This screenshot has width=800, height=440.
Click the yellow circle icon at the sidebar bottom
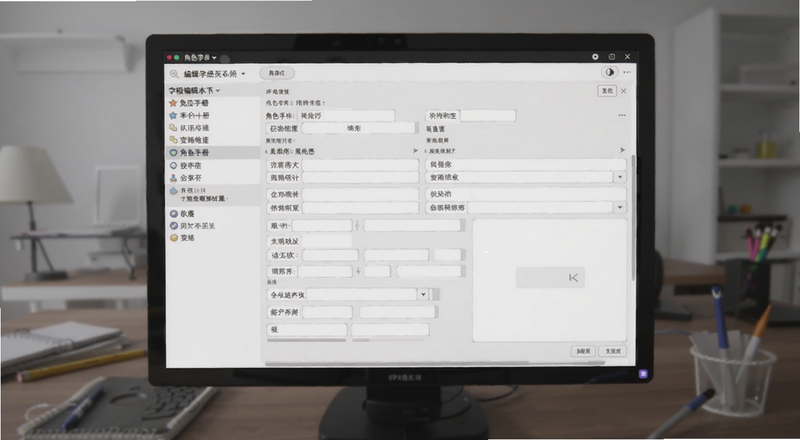coord(173,238)
